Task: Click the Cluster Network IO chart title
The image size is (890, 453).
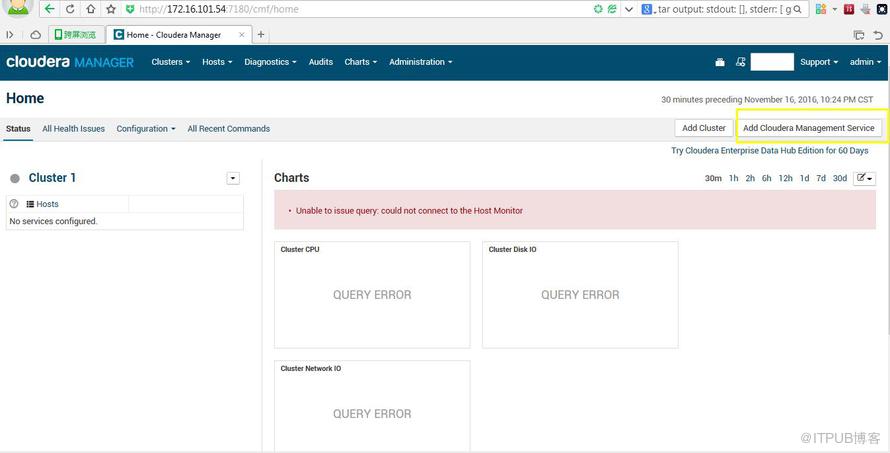Action: coord(310,369)
